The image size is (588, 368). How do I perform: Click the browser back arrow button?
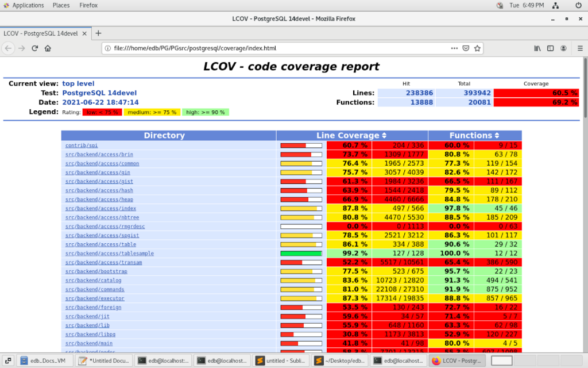[9, 48]
